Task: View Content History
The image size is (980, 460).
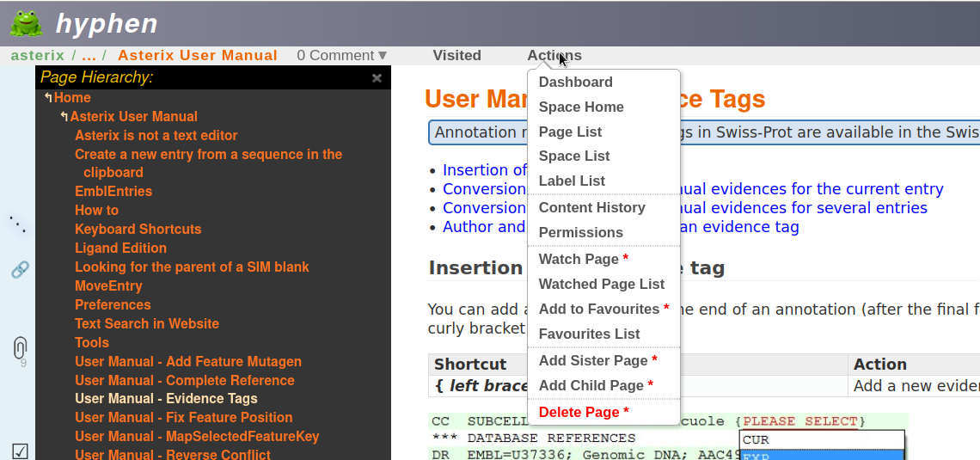Action: [x=592, y=207]
